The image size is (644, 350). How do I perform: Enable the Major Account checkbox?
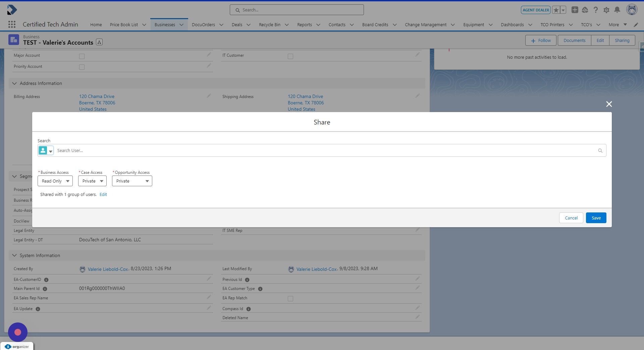(x=82, y=56)
